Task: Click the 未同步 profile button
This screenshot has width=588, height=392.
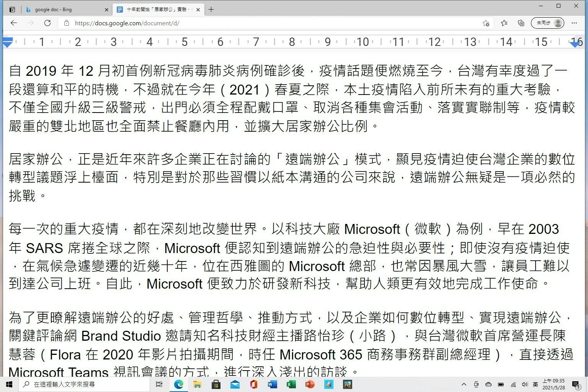Action: pos(547,23)
